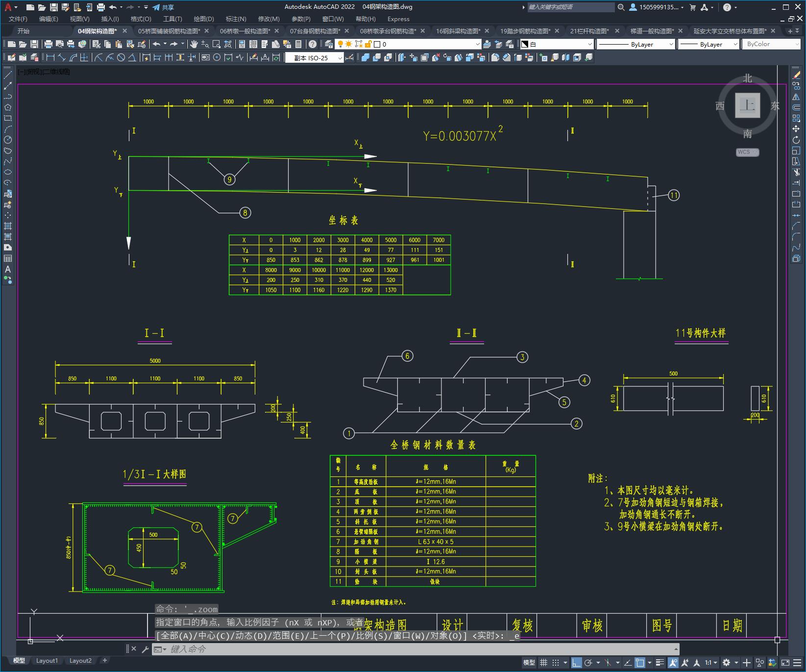The width and height of the screenshot is (806, 672).
Task: Toggle auto-add annotation scales
Action: click(x=685, y=663)
